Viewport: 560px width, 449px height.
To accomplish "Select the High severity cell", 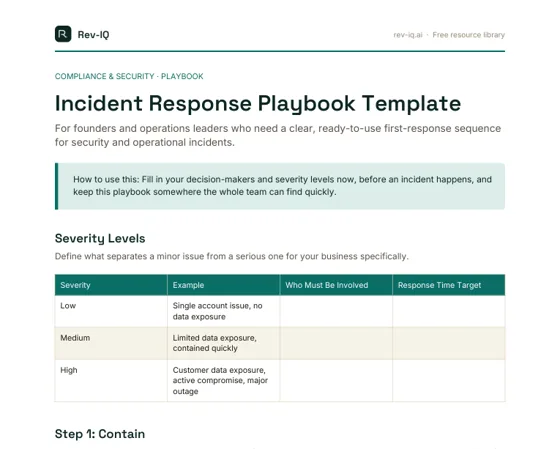I will (x=111, y=380).
